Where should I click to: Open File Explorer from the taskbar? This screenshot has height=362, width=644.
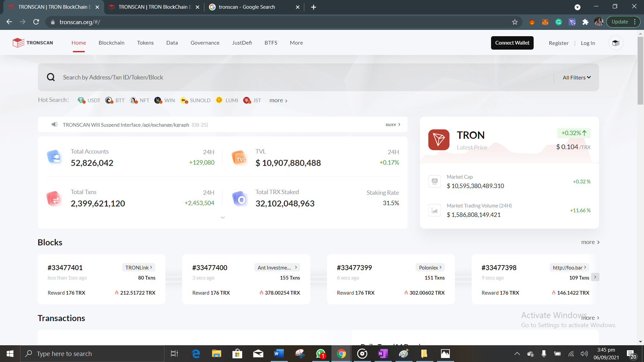pyautogui.click(x=216, y=354)
